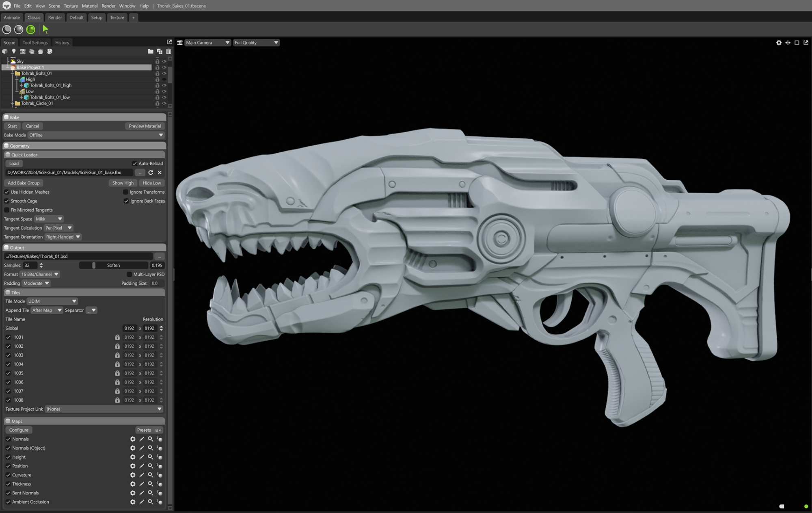Click the new bake project bread icon
812x513 pixels.
tap(41, 52)
